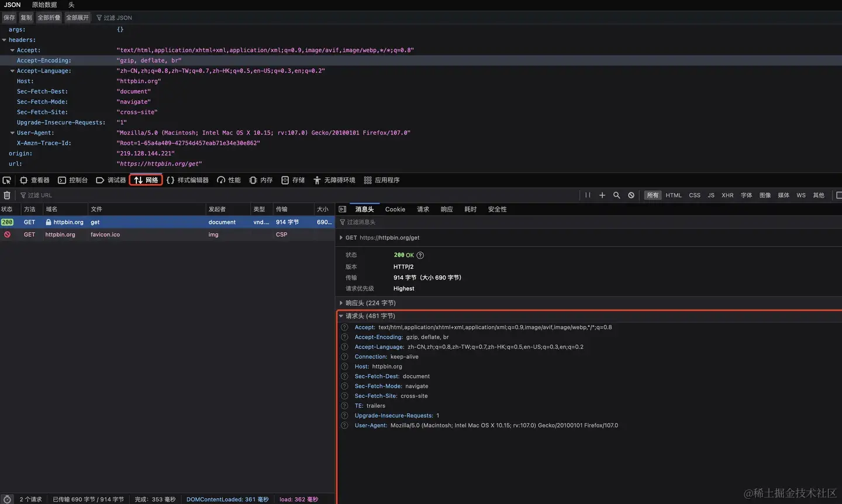Click the plus icon in network toolbar
Screen dimensions: 842x504
(602, 195)
